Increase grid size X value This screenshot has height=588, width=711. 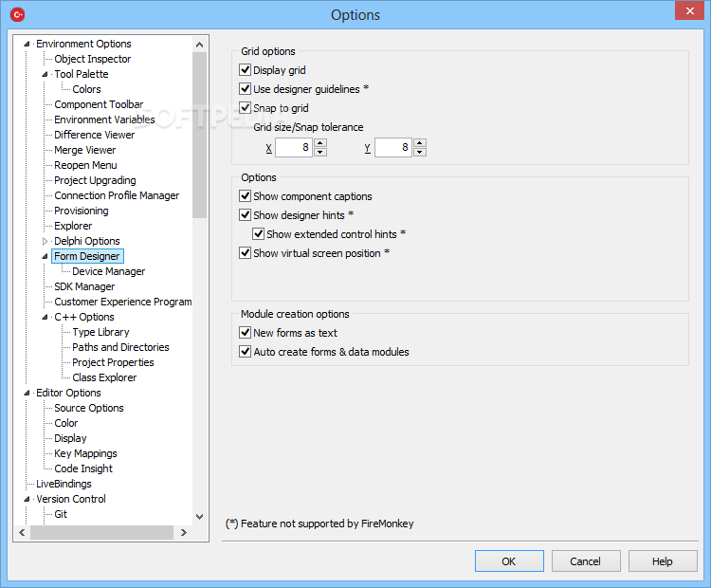click(320, 143)
